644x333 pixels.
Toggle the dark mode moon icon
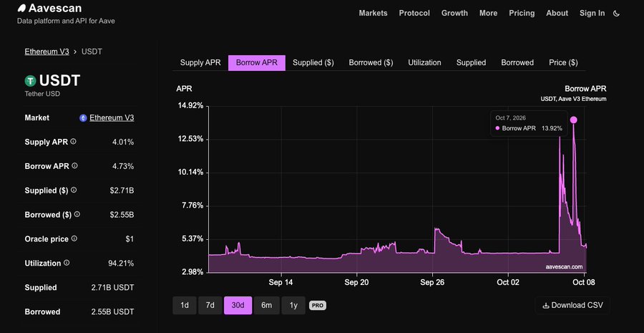click(x=616, y=13)
